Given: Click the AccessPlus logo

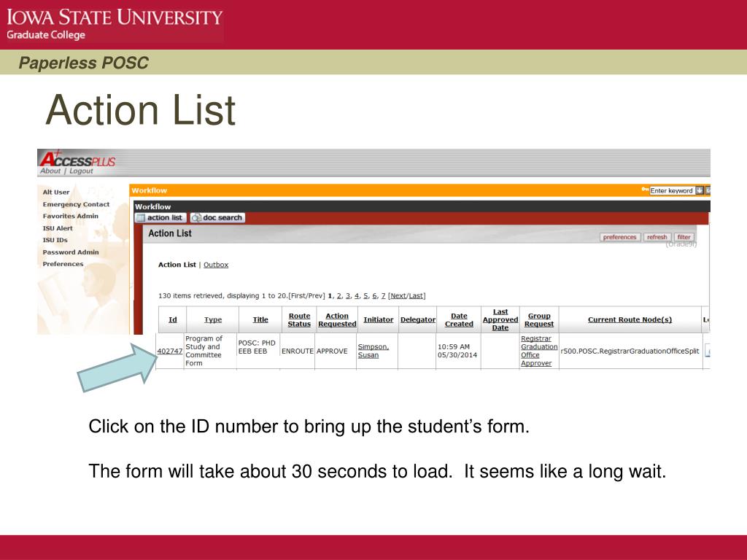Looking at the screenshot, I should (x=77, y=158).
